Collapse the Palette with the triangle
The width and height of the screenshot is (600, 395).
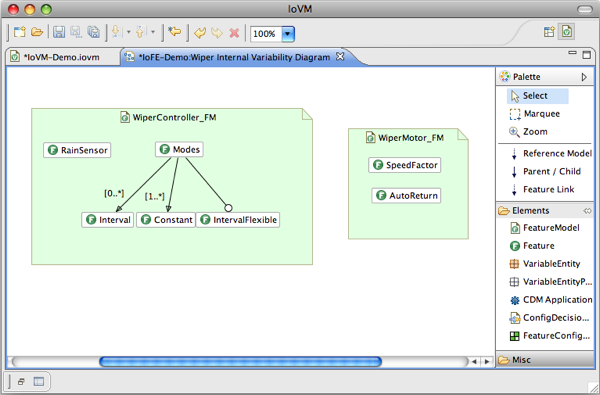point(584,77)
